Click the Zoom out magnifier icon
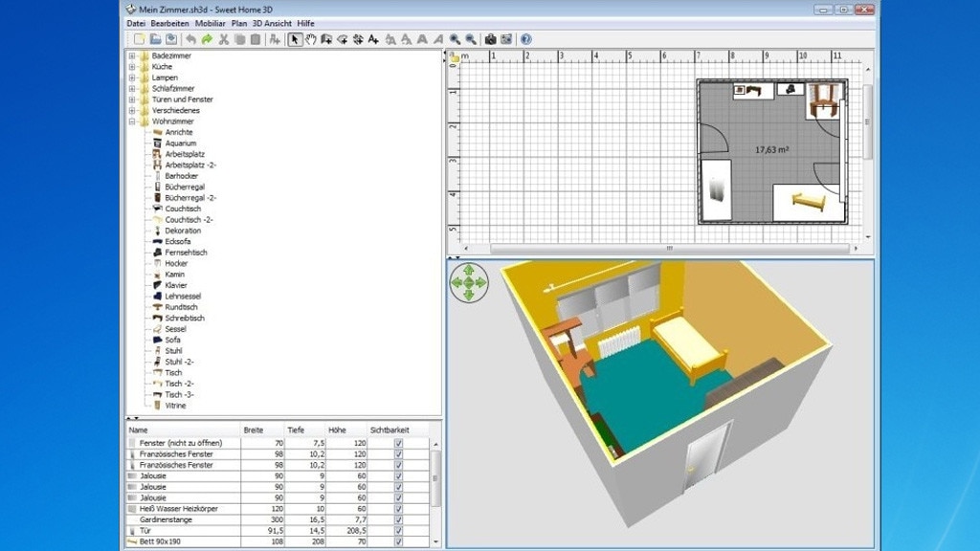Image resolution: width=980 pixels, height=551 pixels. pos(471,39)
